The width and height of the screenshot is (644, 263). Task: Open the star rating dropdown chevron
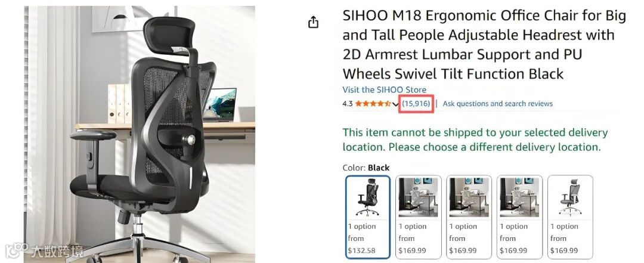click(x=395, y=104)
